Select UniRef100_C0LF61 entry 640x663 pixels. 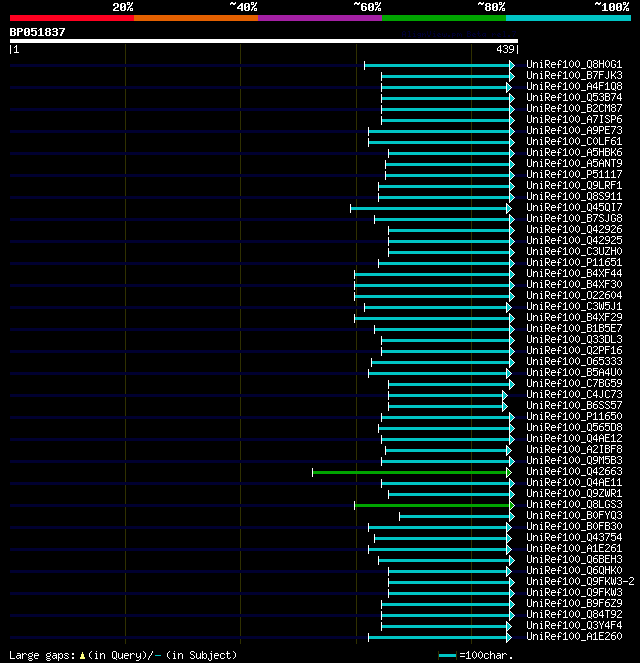tap(574, 142)
